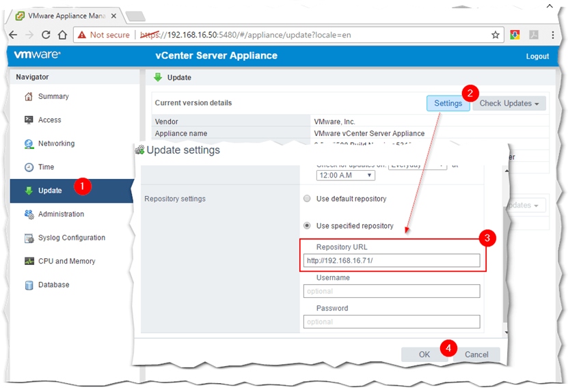Image resolution: width=568 pixels, height=392 pixels.
Task: Click the dialog scrollbar down arrow
Action: 506,333
